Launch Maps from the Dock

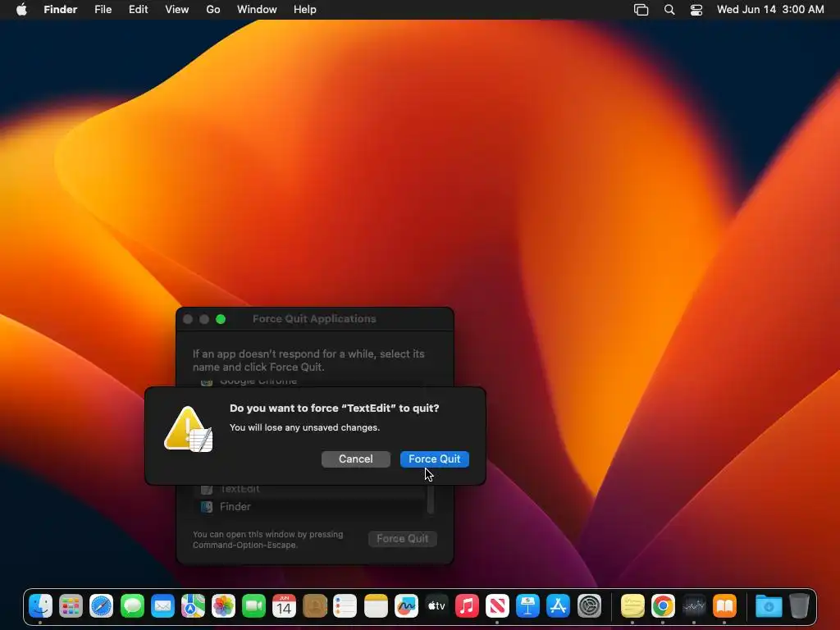point(193,606)
